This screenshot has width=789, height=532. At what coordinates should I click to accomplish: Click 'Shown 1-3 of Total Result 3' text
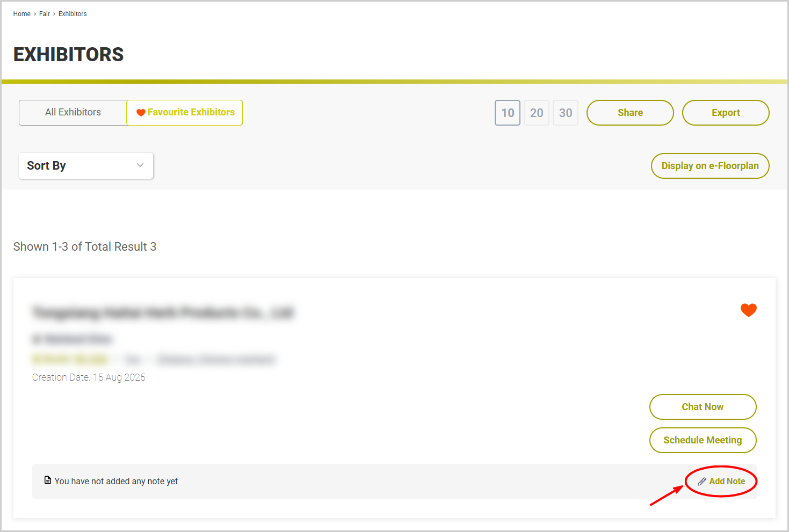(x=85, y=246)
